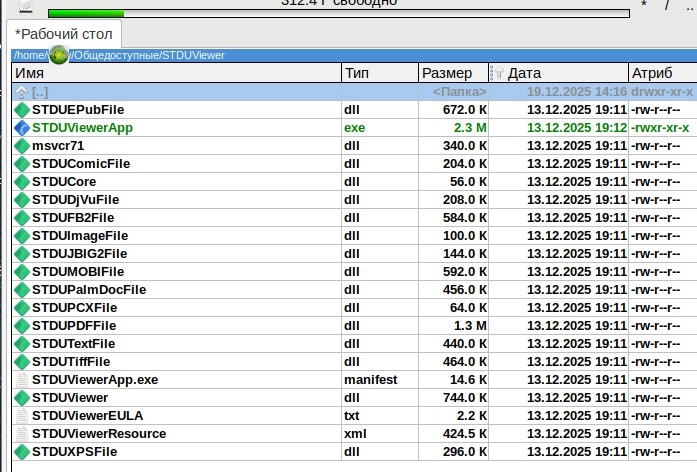This screenshot has width=697, height=472.
Task: Switch to the Рабочий стол tab
Action: (65, 35)
